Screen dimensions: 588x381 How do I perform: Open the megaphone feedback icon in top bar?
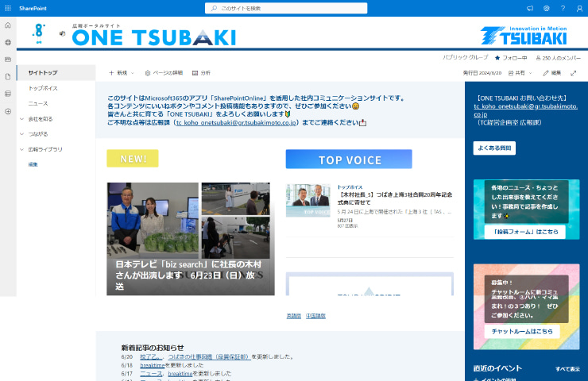tap(529, 8)
